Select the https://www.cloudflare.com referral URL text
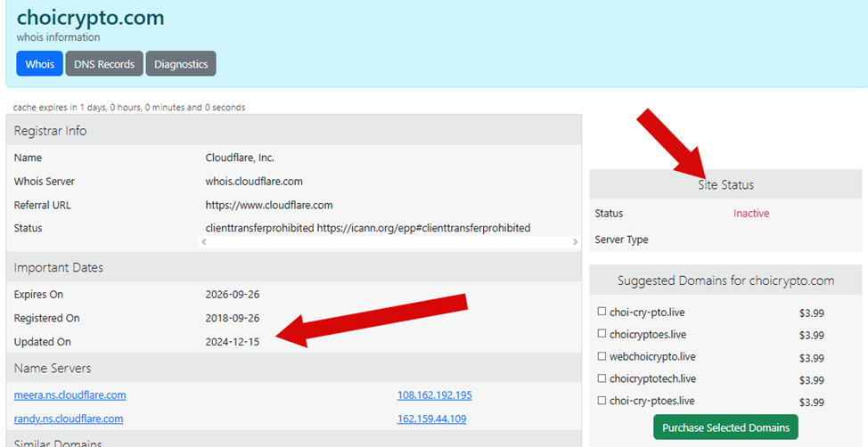Image resolution: width=868 pixels, height=447 pixels. click(269, 205)
